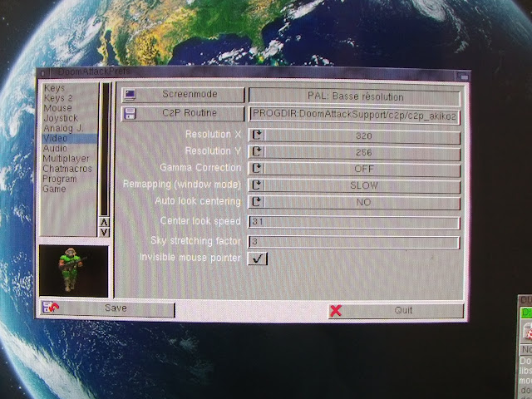
Task: Click the Sky stretching factor field
Action: click(x=354, y=242)
